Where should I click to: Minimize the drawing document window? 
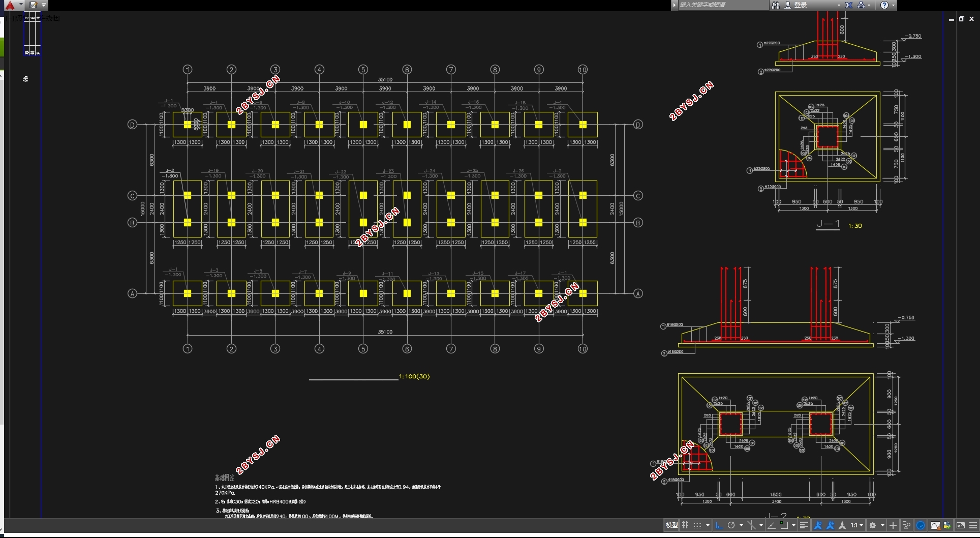(951, 19)
